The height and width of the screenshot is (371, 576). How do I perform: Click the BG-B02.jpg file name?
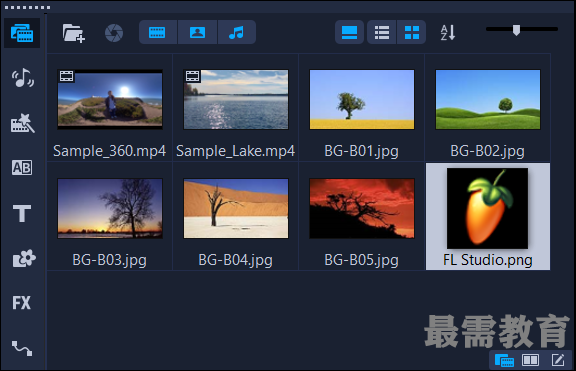487,151
